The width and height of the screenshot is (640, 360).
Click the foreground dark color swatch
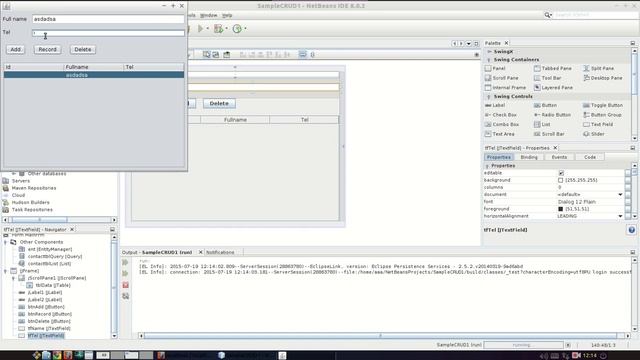click(560, 209)
